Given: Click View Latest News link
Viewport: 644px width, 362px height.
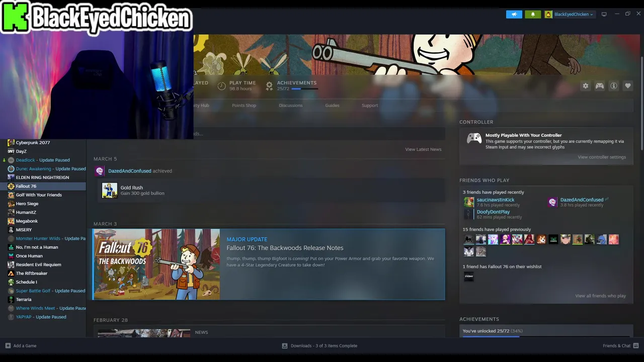Looking at the screenshot, I should click(423, 149).
